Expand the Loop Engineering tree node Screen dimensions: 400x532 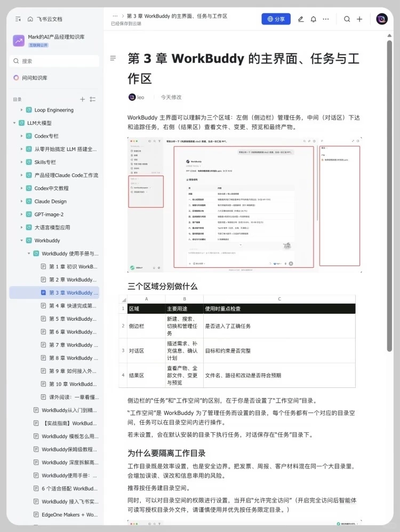[21, 110]
